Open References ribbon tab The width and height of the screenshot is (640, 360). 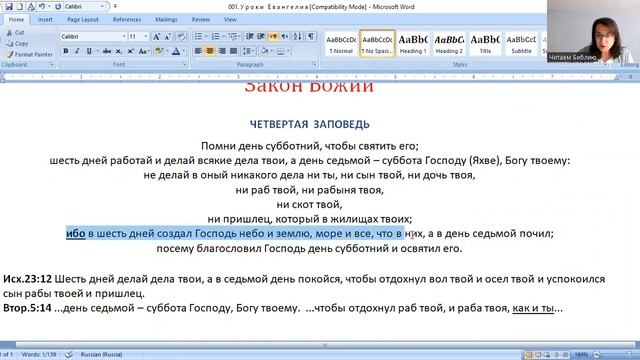tap(127, 20)
